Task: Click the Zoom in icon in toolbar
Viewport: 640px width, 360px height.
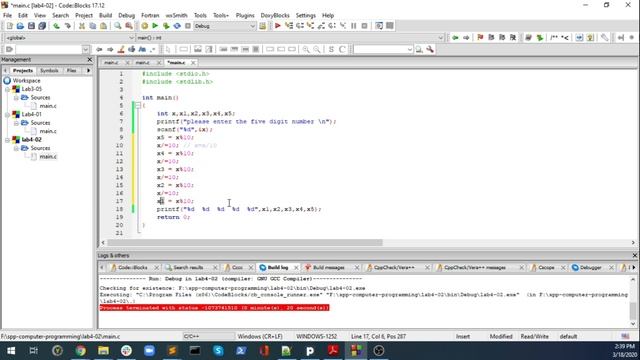Action: pos(306,49)
